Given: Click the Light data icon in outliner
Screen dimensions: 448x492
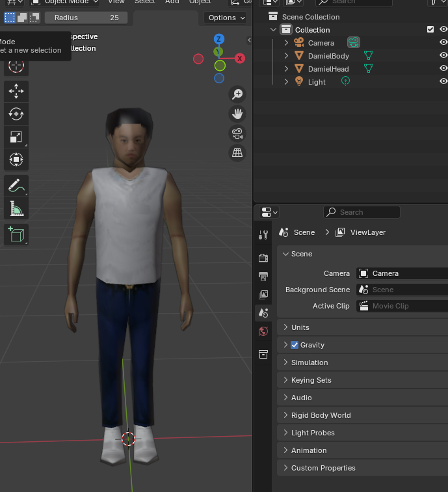Looking at the screenshot, I should 345,81.
